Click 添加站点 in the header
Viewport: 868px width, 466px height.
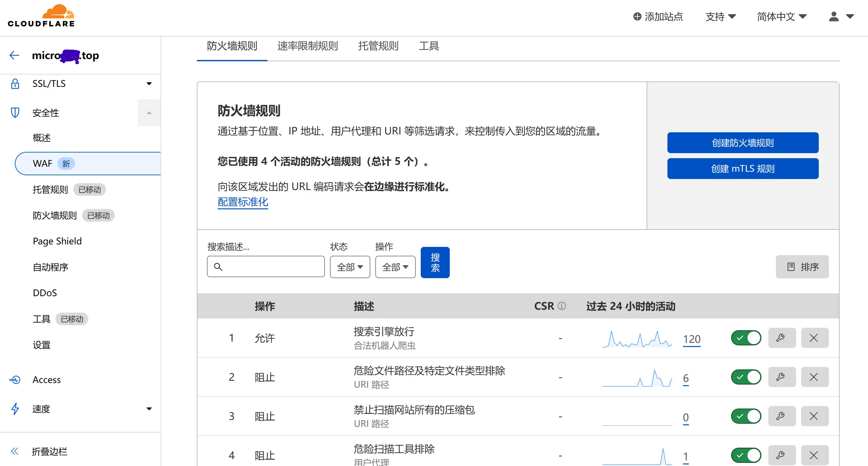[658, 16]
